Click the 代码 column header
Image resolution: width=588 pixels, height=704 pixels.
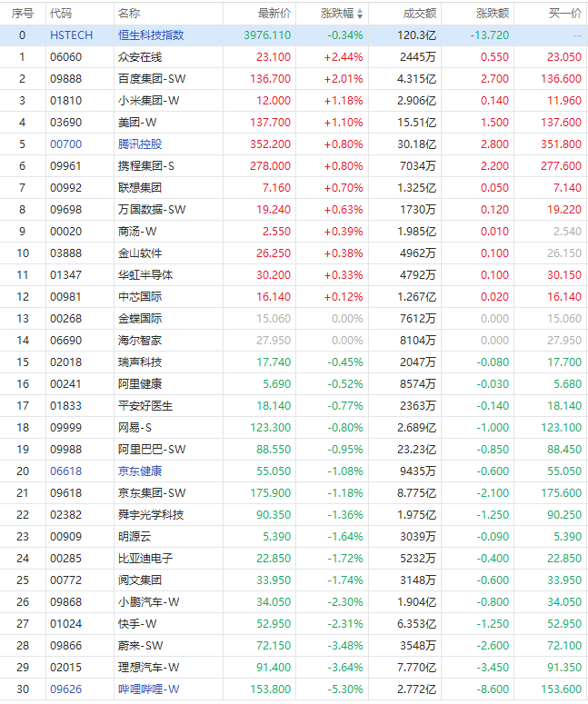point(61,14)
